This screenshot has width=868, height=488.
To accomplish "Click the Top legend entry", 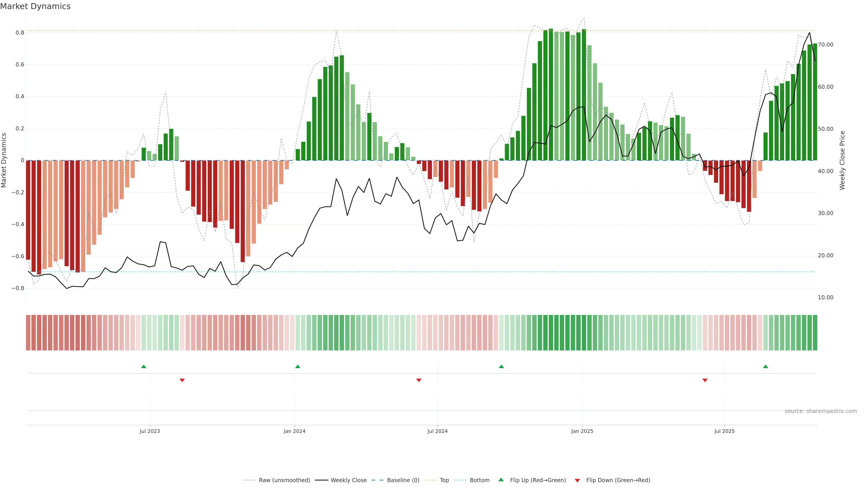I will 444,480.
